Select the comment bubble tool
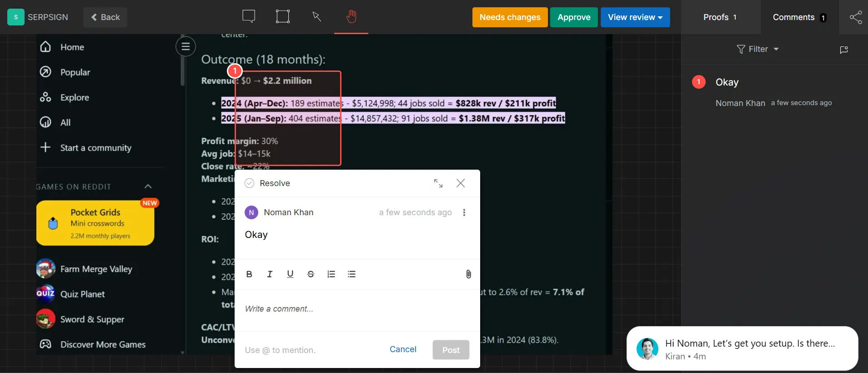This screenshot has height=373, width=868. pos(249,17)
